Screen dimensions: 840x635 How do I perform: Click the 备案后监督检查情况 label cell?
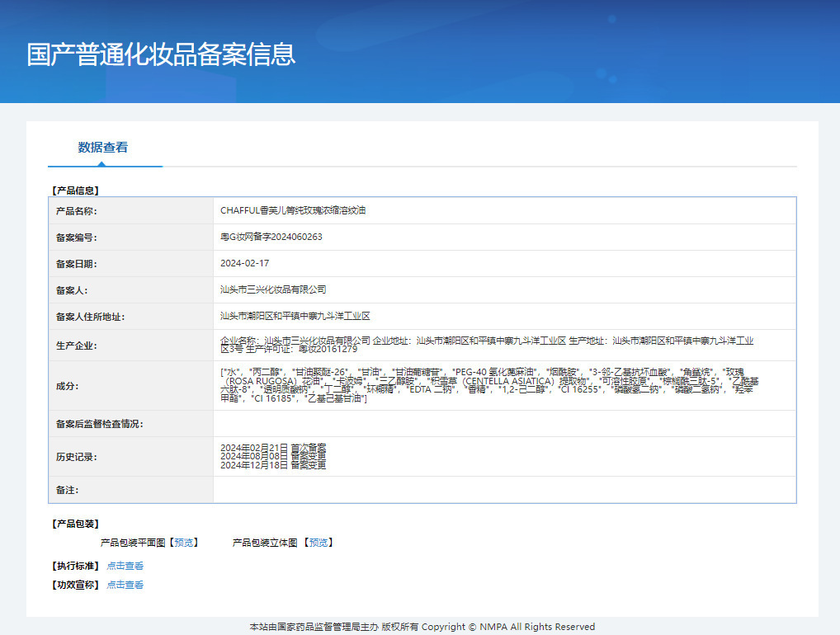(x=130, y=424)
